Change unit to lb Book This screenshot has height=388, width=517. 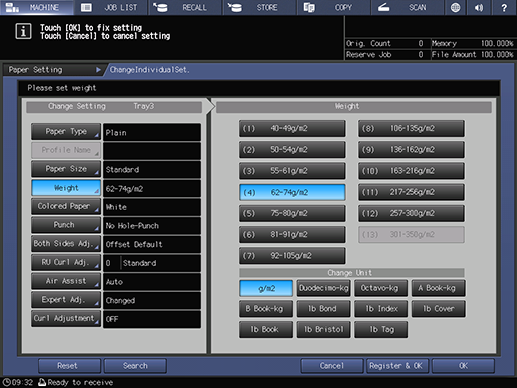266,330
